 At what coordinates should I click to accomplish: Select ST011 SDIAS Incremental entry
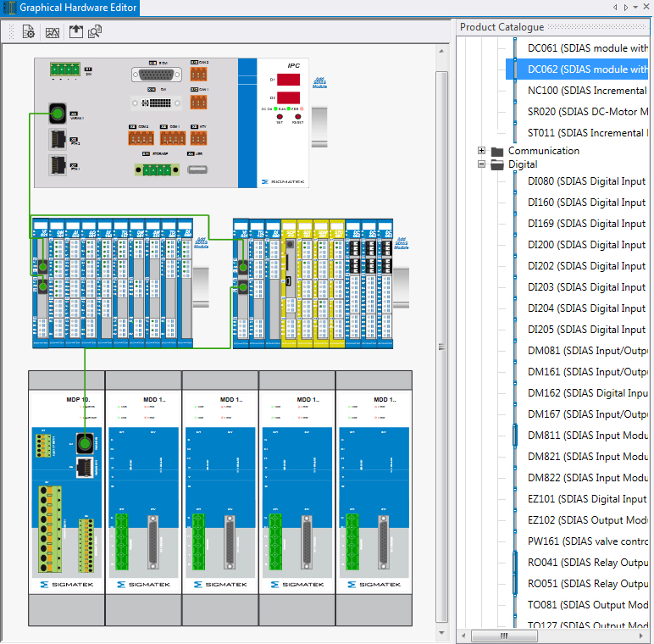coord(587,133)
